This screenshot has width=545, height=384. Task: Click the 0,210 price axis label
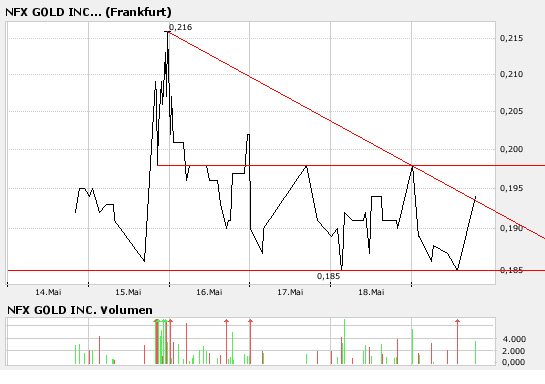coord(511,74)
